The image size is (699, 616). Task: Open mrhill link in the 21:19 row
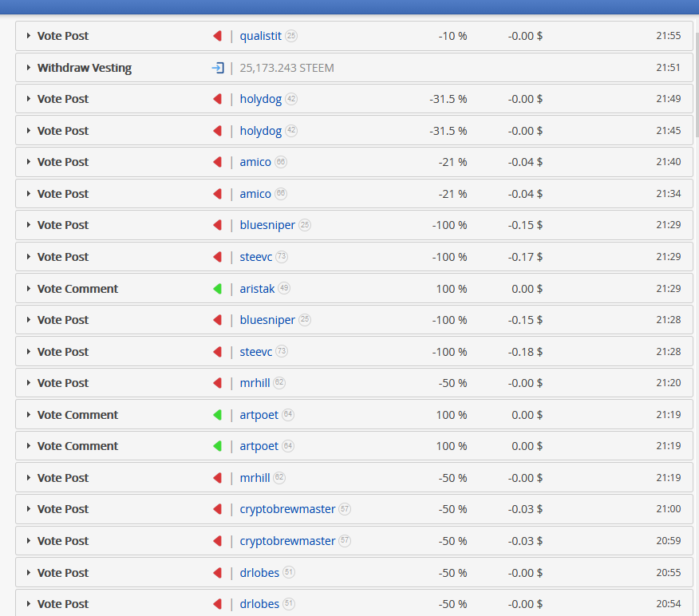coord(255,478)
